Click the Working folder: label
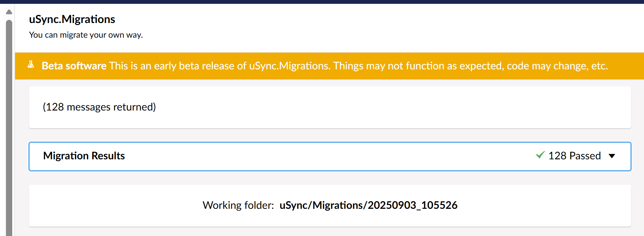 pos(238,205)
